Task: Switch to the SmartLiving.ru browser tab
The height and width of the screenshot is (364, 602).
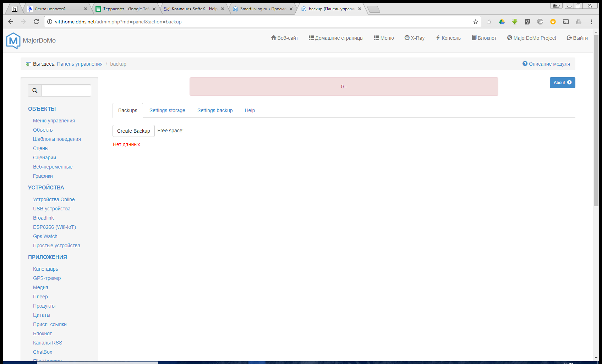Action: click(x=262, y=9)
